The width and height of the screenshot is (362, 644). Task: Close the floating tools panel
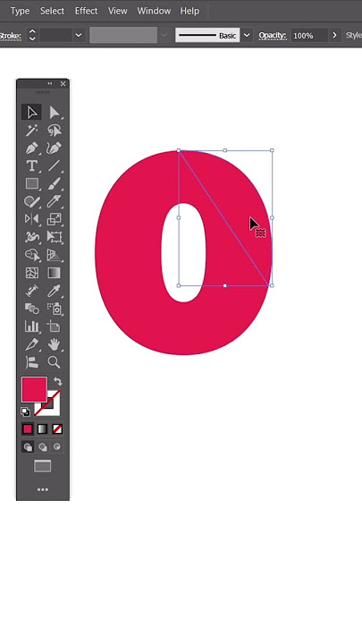[x=63, y=84]
